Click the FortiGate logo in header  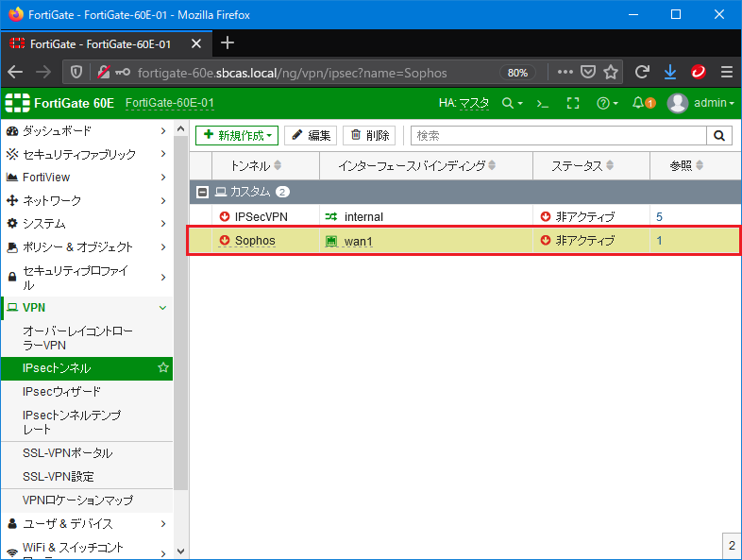pos(18,103)
